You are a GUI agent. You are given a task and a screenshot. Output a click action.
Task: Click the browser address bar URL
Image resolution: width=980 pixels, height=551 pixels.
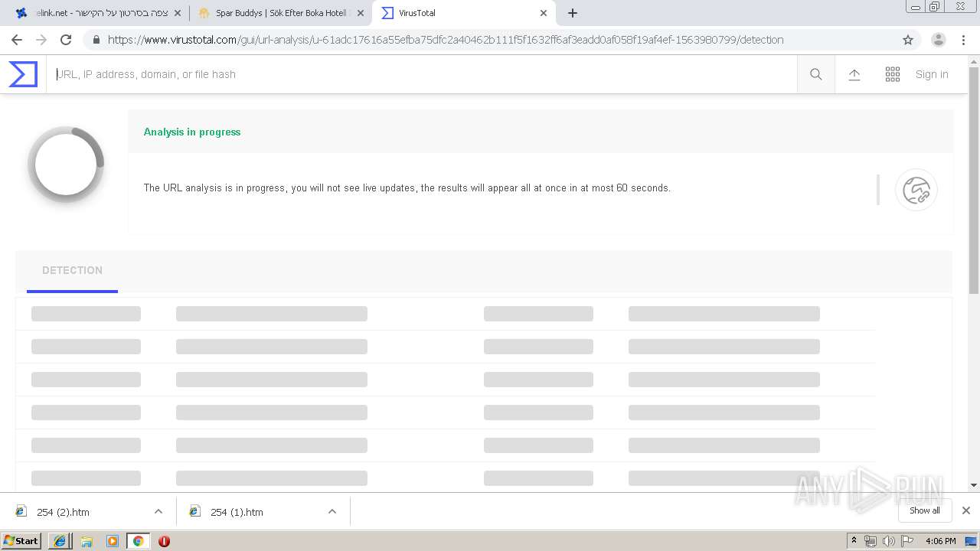tap(446, 40)
